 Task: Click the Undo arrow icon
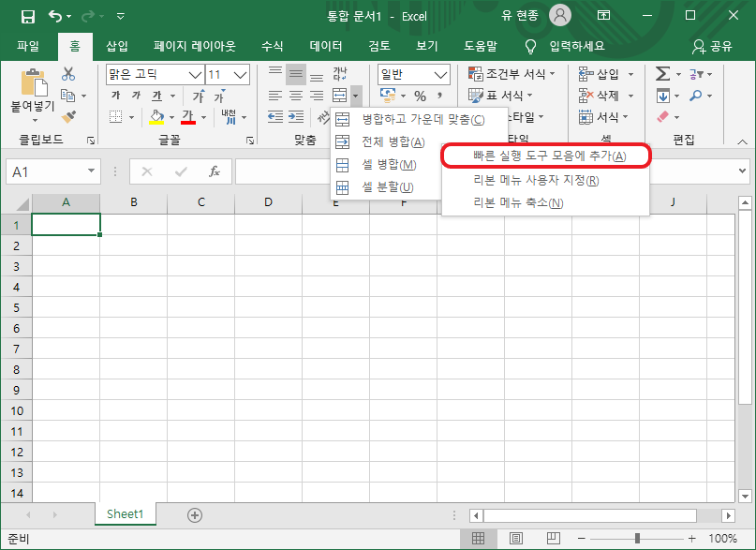pos(55,16)
